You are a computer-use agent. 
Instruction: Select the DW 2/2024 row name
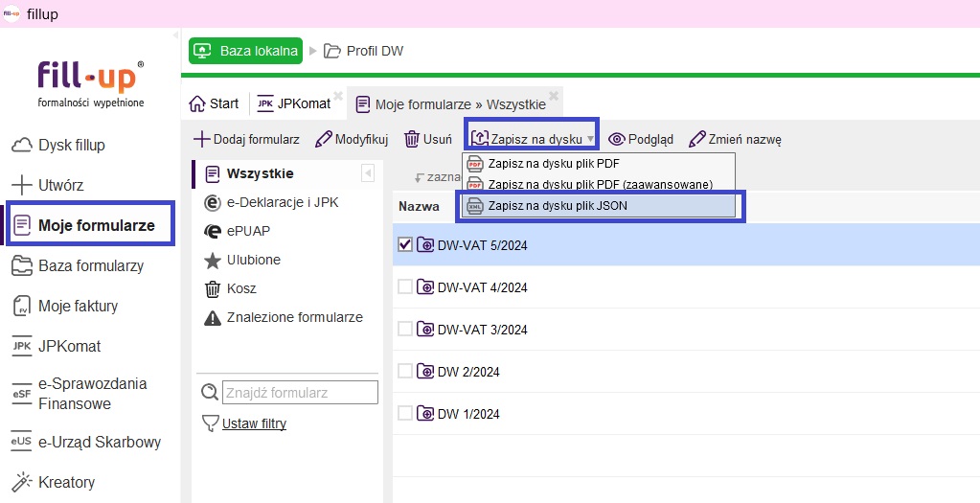tap(468, 372)
